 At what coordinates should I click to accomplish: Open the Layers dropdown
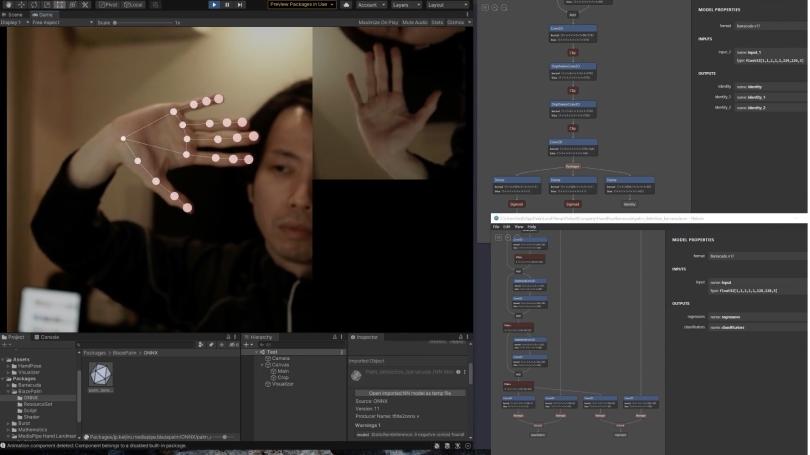pyautogui.click(x=405, y=5)
